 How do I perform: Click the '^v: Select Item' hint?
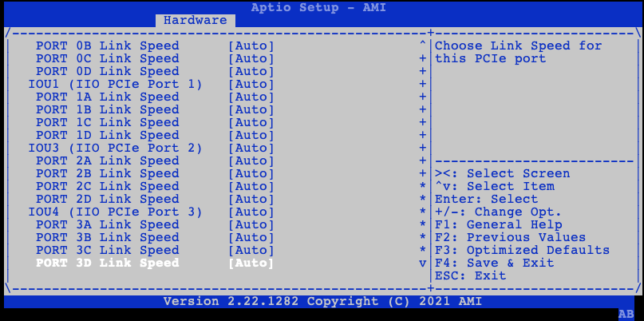495,186
